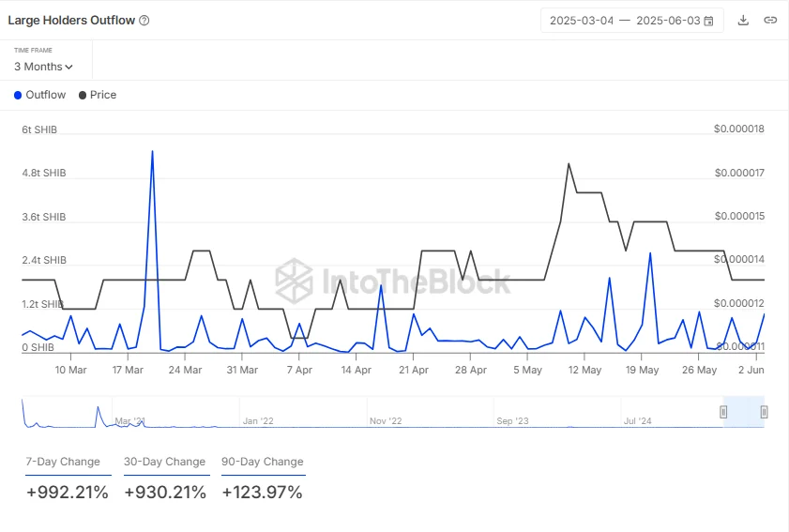Download the chart data
The width and height of the screenshot is (789, 532).
coord(743,21)
